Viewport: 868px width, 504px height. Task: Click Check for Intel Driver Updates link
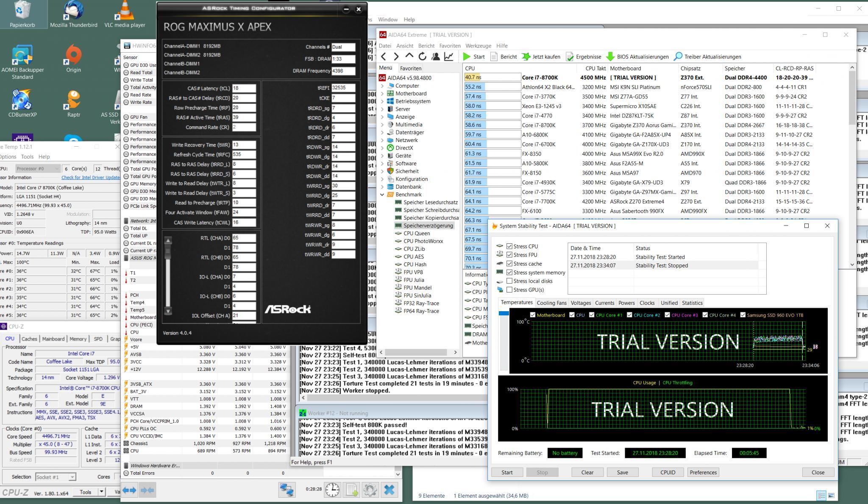tap(91, 178)
